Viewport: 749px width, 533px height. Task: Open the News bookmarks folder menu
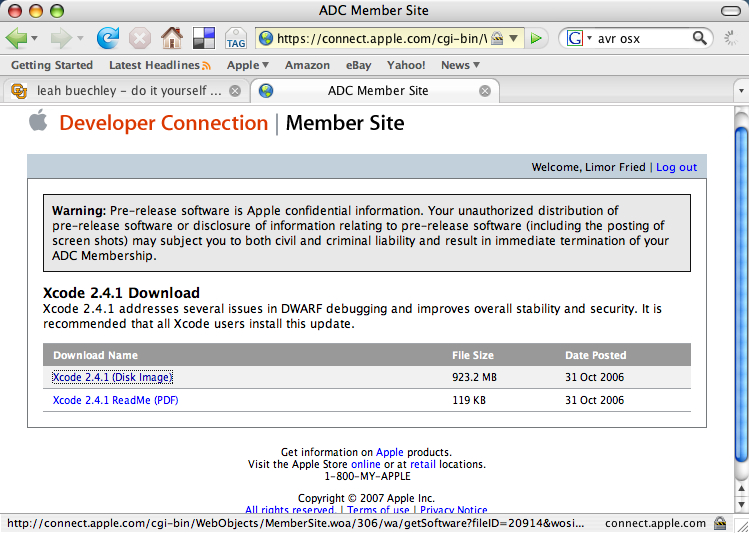(x=460, y=65)
